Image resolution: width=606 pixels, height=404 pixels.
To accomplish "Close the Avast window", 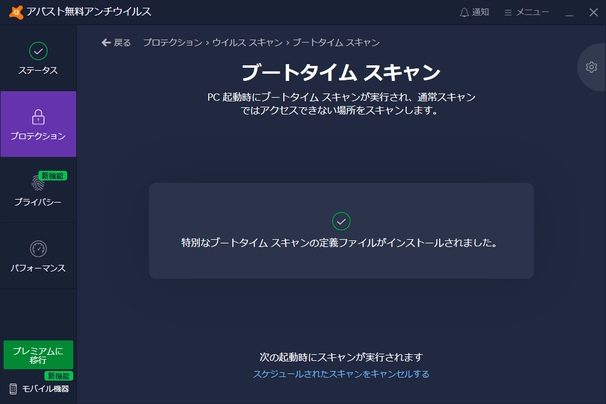I will point(594,12).
